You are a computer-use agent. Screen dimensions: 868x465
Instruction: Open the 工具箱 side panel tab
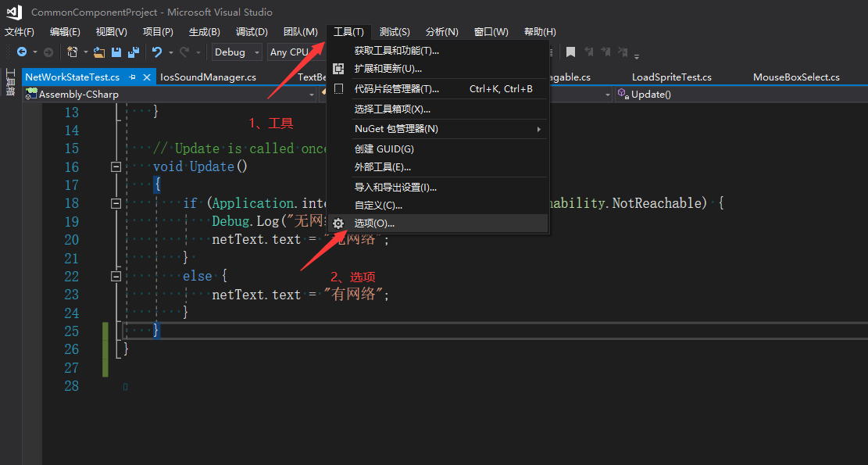[x=9, y=82]
